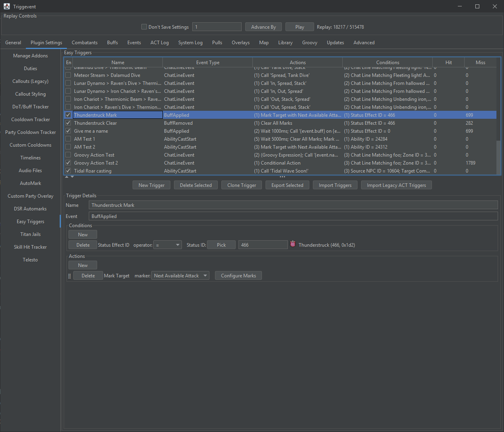504x432 pixels.
Task: Select DoT/Buff Tracker in the sidebar
Action: pyautogui.click(x=31, y=107)
